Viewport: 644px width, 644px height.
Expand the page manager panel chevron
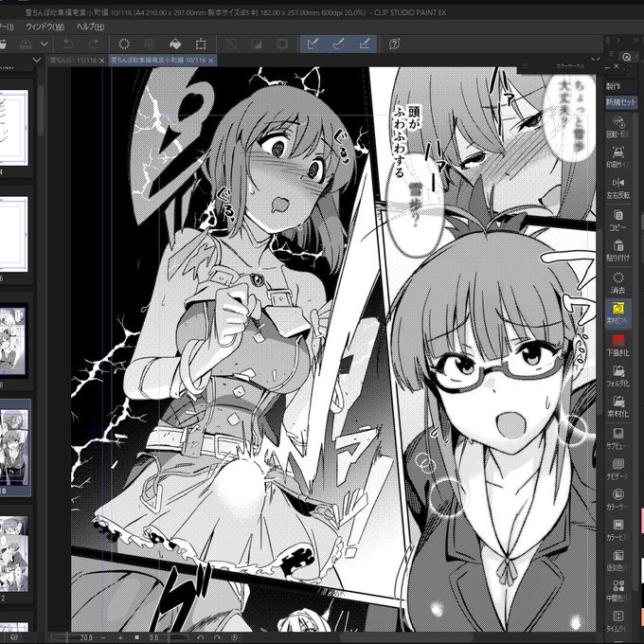coord(37,60)
